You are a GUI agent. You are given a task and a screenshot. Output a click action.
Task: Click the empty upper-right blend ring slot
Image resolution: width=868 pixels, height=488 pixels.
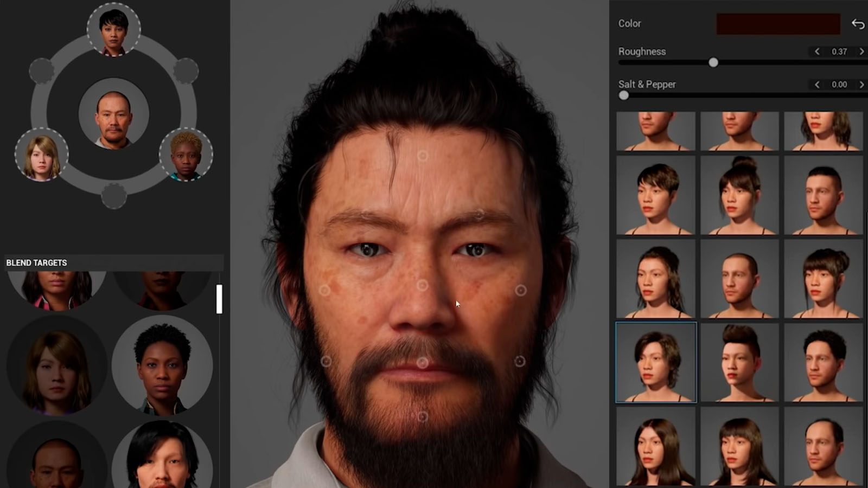click(x=186, y=70)
